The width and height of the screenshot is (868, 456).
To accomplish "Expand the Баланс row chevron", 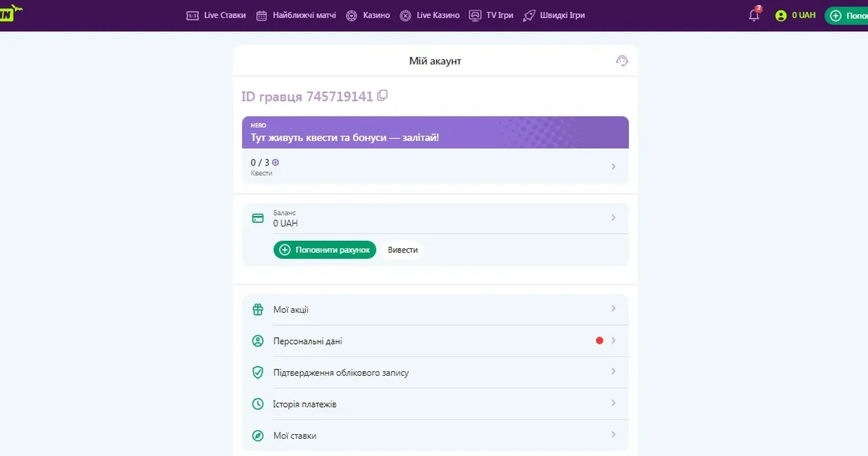I will pyautogui.click(x=613, y=217).
